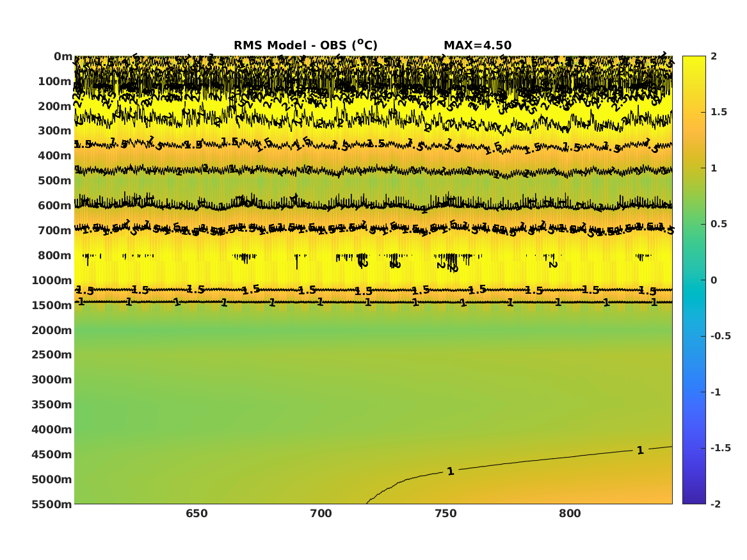
Task: Click the y-axis label '700m'
Action: 55,230
